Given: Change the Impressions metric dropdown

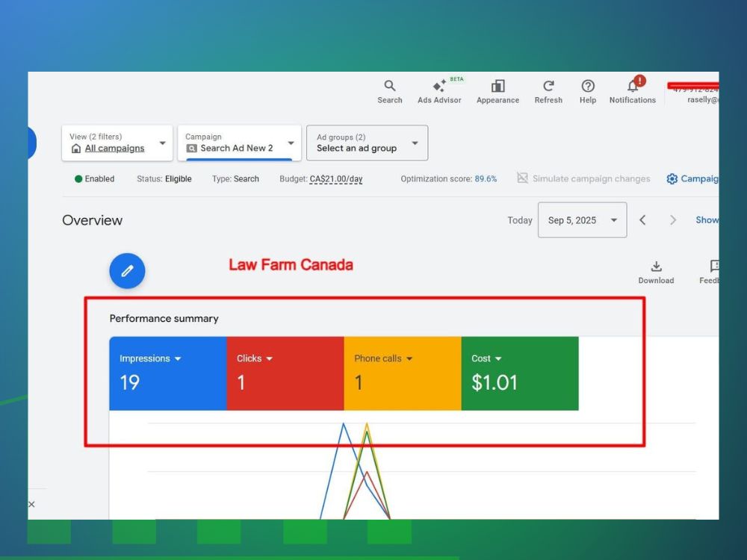Looking at the screenshot, I should pyautogui.click(x=150, y=358).
